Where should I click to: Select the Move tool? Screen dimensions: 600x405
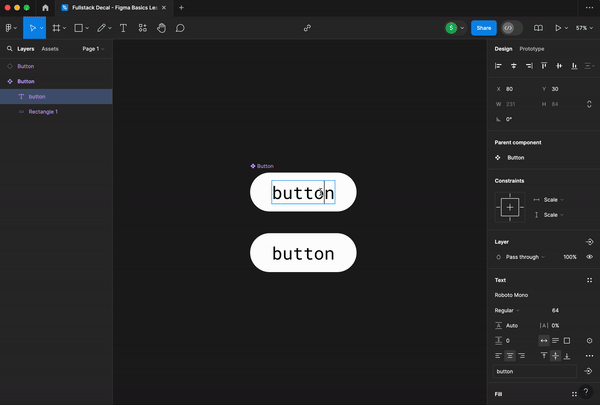(32, 28)
